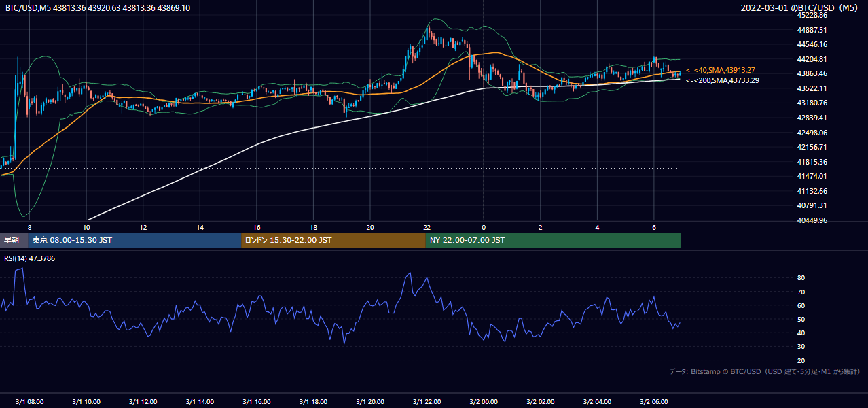868x408 pixels.
Task: Click the date label 3/1 10:00
Action: [x=86, y=402]
